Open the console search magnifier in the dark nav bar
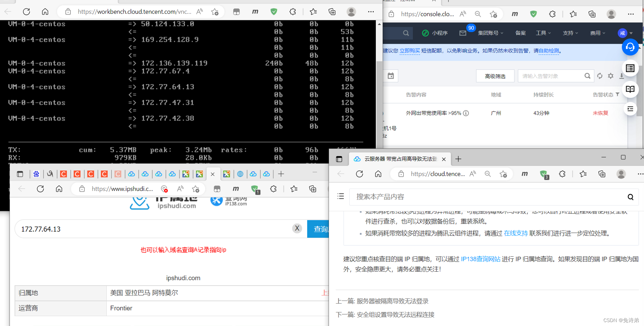This screenshot has width=644, height=326. pyautogui.click(x=406, y=33)
